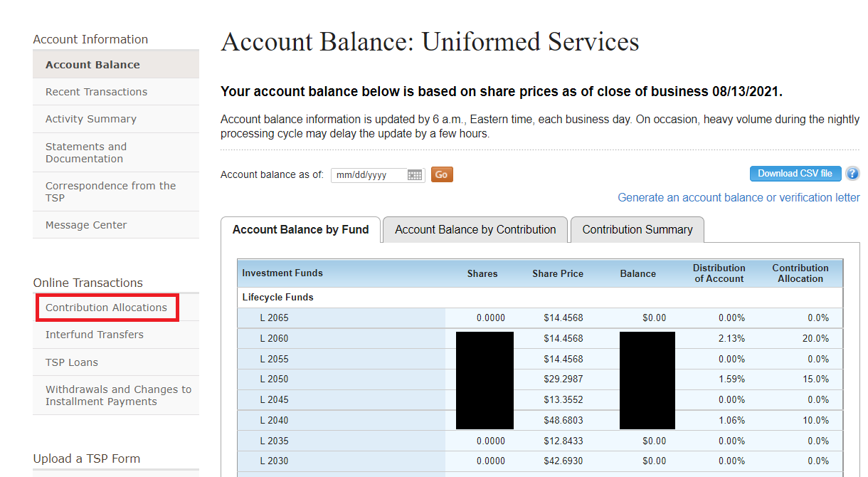Switch to the Account Balance by Contribution tab
868x477 pixels.
click(x=475, y=229)
